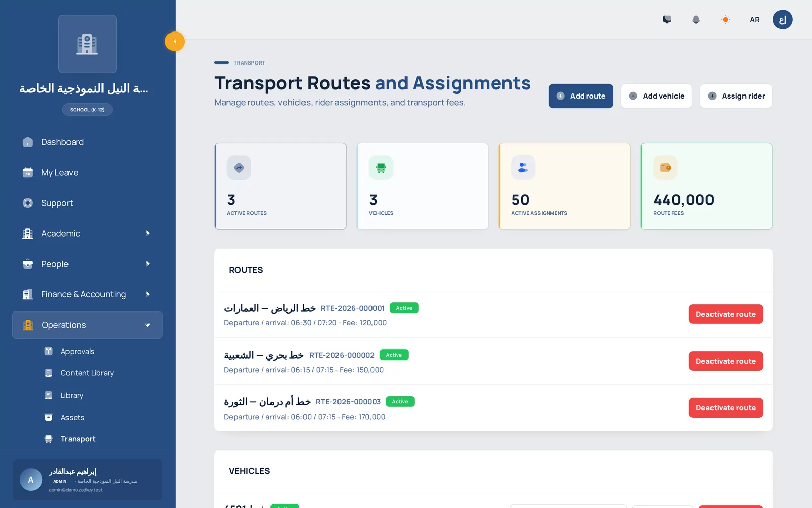Expand the People menu arrow
This screenshot has width=812, height=508.
click(x=148, y=264)
